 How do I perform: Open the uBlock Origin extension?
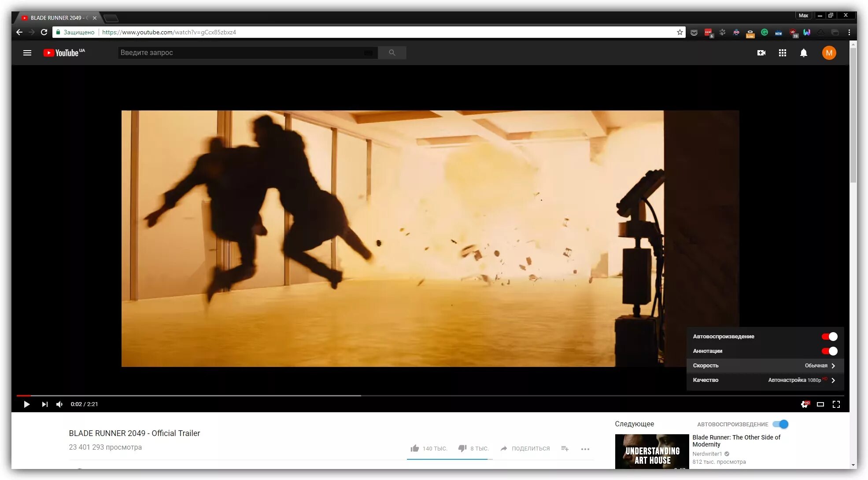point(794,33)
